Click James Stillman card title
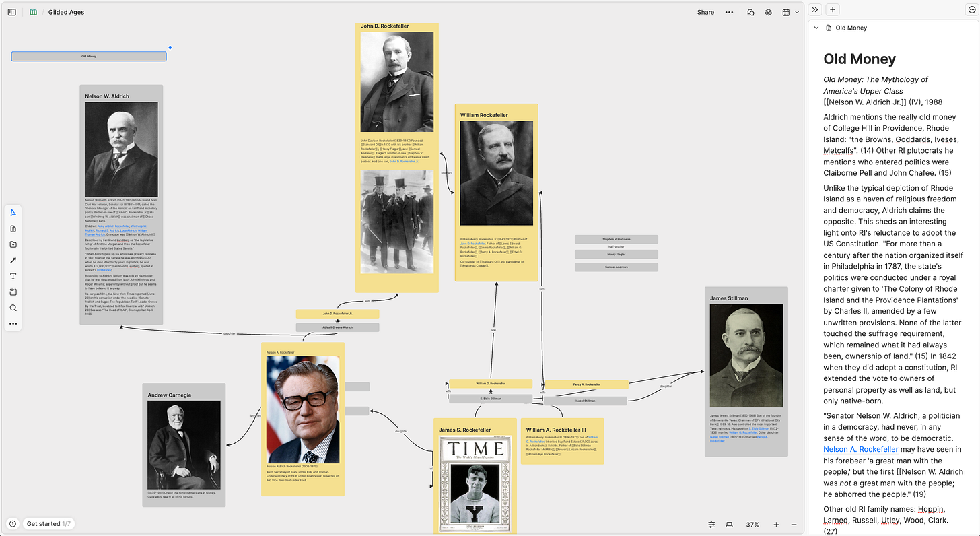 point(729,298)
